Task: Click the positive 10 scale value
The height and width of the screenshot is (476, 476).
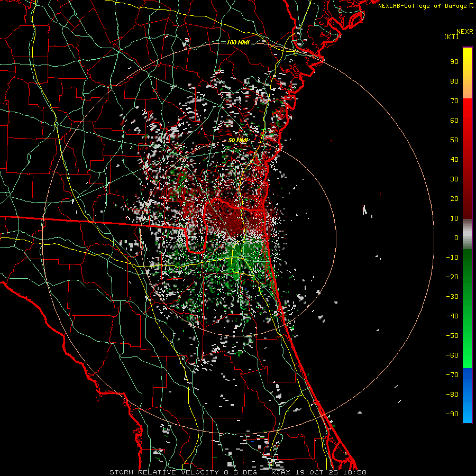Action: pos(454,218)
